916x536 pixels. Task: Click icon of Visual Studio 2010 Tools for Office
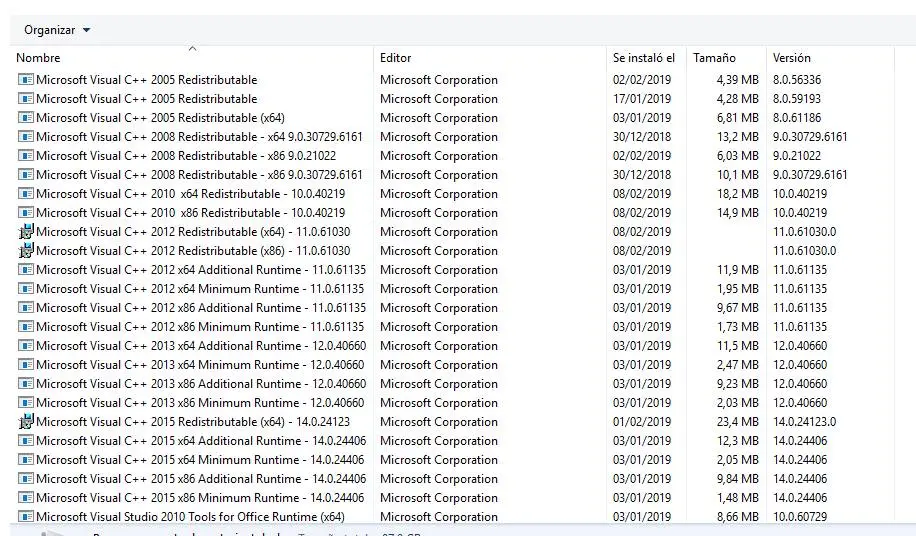(x=26, y=517)
